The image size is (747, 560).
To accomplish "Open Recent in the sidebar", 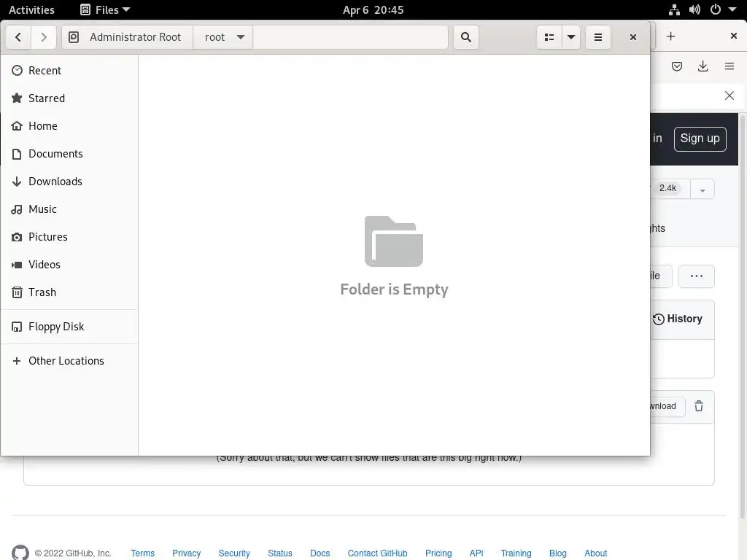I will point(69,71).
